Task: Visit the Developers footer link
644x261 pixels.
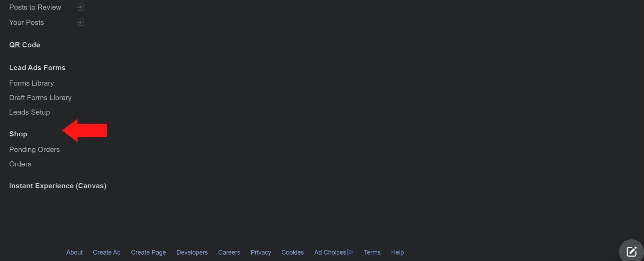Action: [x=192, y=252]
